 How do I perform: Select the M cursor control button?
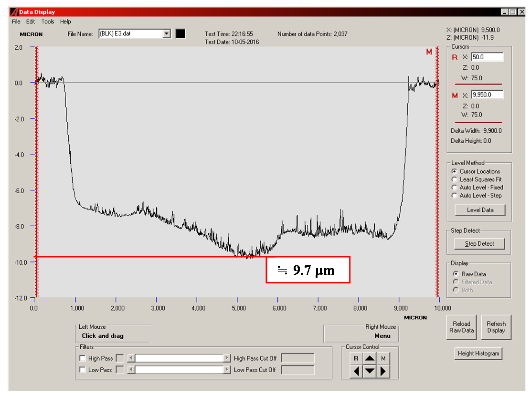[383, 358]
